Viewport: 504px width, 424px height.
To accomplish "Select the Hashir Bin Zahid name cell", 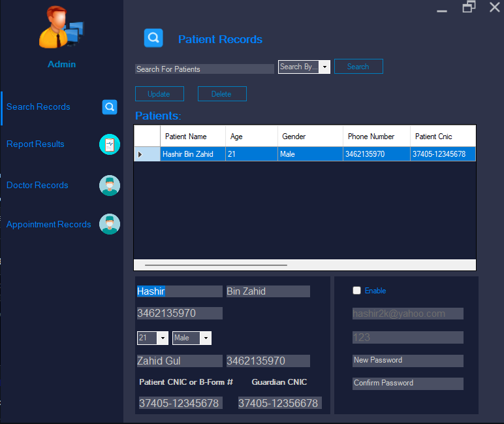I will pos(193,154).
